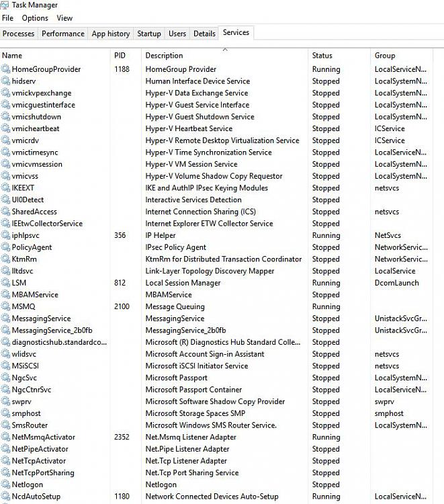Screen dimensions: 444x504
Task: Select the gear icon for vmicheartbeat
Action: pyautogui.click(x=5, y=128)
